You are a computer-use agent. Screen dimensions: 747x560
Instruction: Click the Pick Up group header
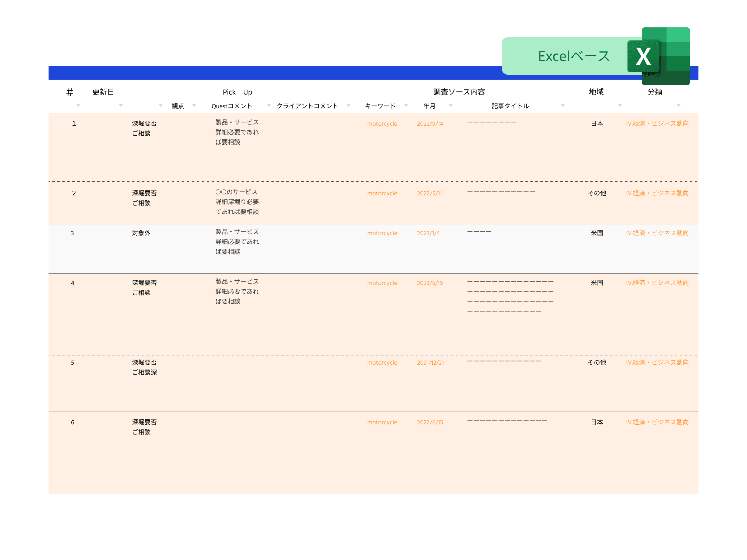237,92
